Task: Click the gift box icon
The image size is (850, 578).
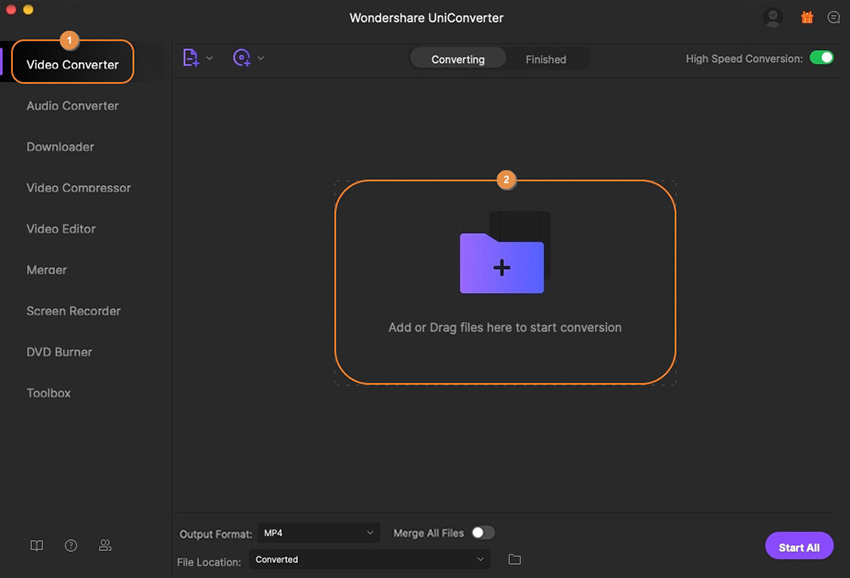Action: 807,17
